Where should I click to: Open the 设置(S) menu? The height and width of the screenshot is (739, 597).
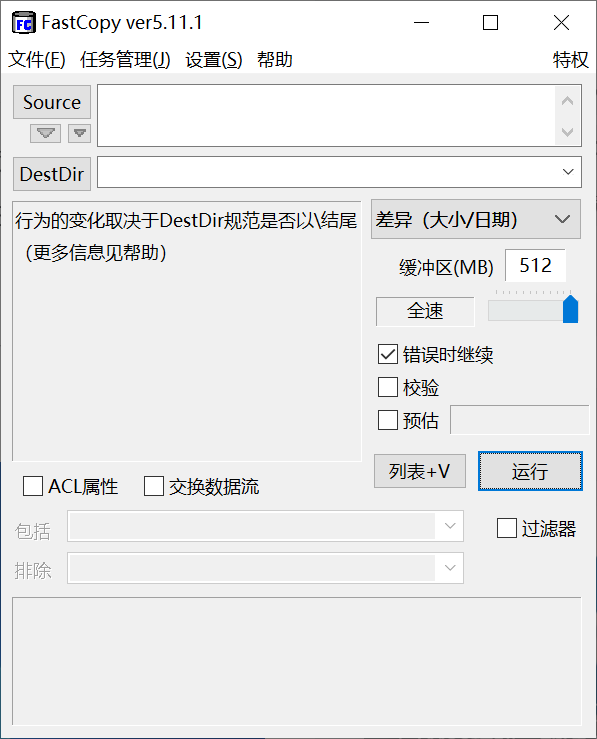213,60
